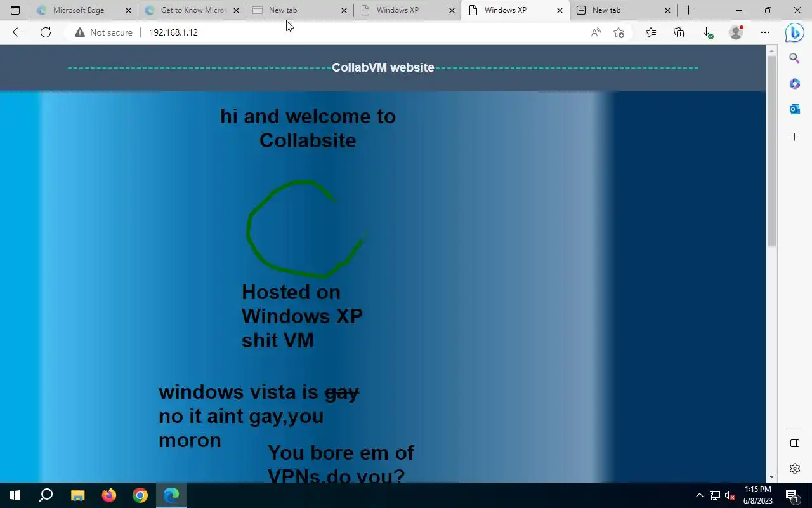Image resolution: width=812 pixels, height=508 pixels.
Task: Select the active Windows XP tab
Action: [x=516, y=10]
